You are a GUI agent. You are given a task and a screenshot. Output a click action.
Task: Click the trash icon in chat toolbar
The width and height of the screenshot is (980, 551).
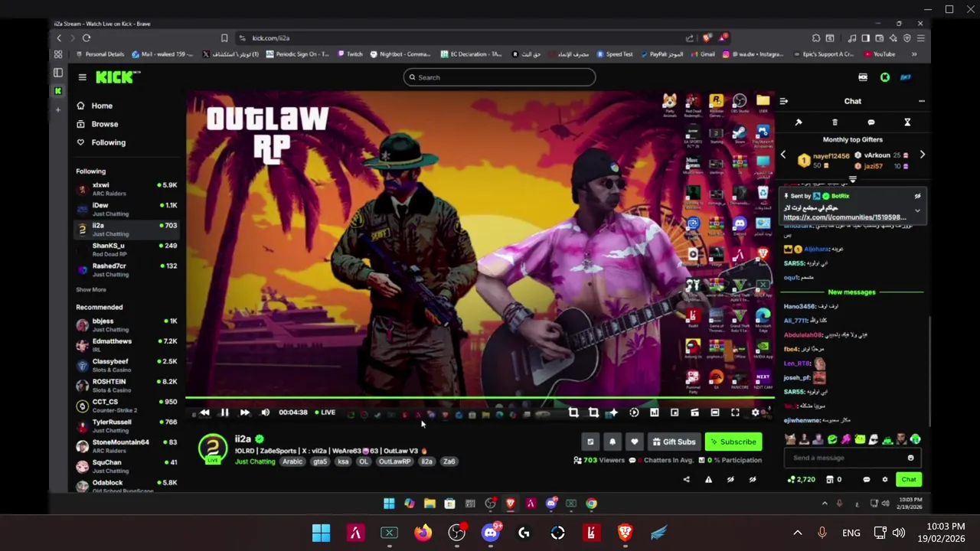click(x=835, y=122)
